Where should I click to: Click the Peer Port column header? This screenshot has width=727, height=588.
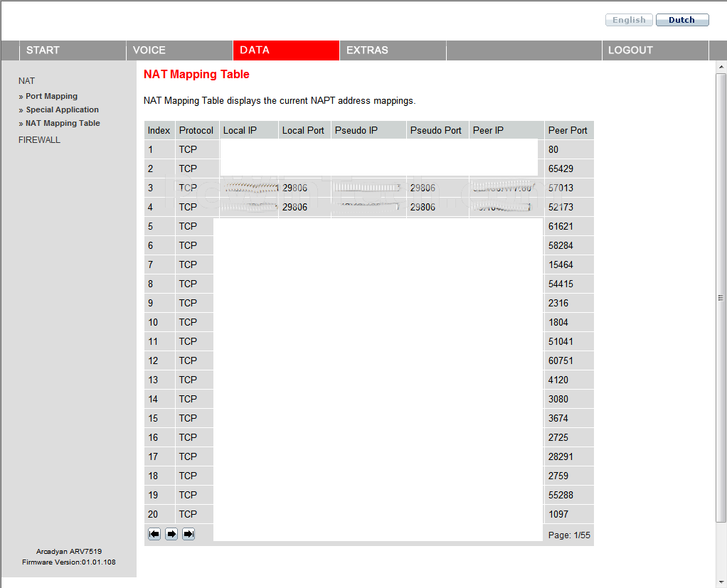pos(569,130)
